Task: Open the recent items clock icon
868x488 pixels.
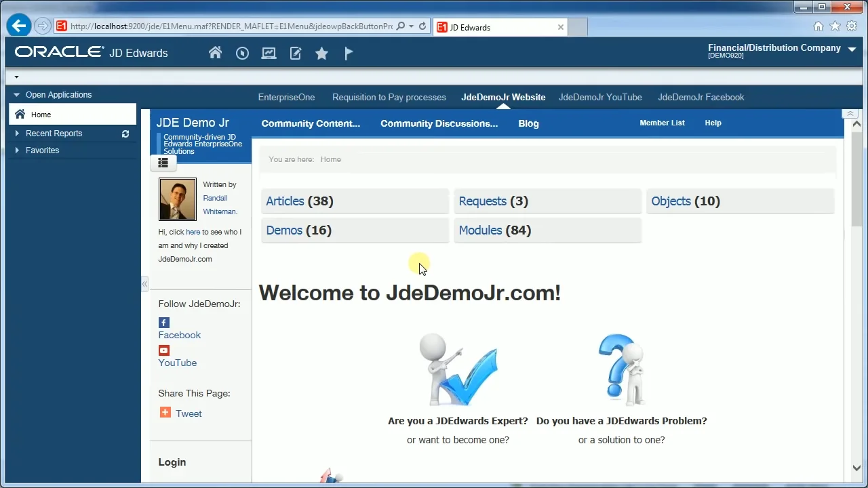Action: coord(242,53)
